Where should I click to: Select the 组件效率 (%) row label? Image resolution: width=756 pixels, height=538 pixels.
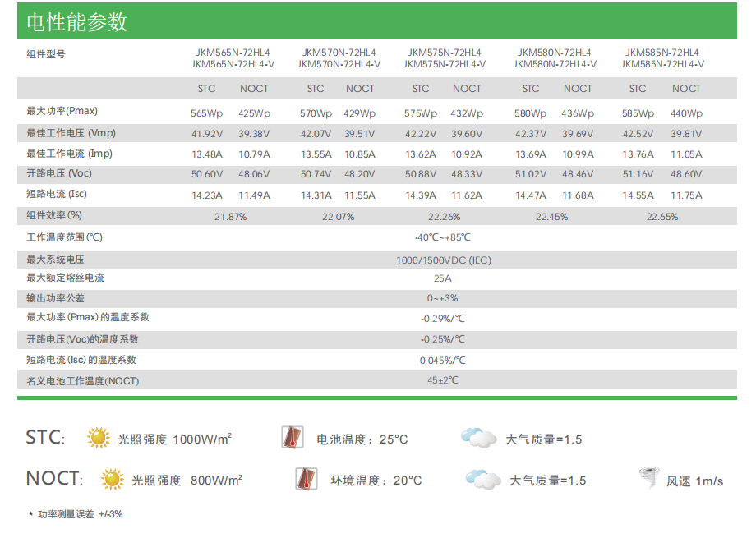click(x=54, y=215)
